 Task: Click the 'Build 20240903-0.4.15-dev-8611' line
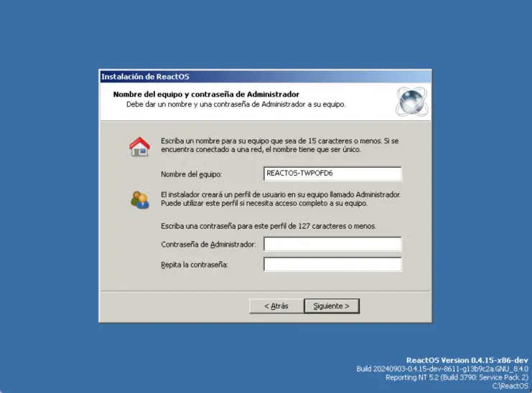coord(442,369)
